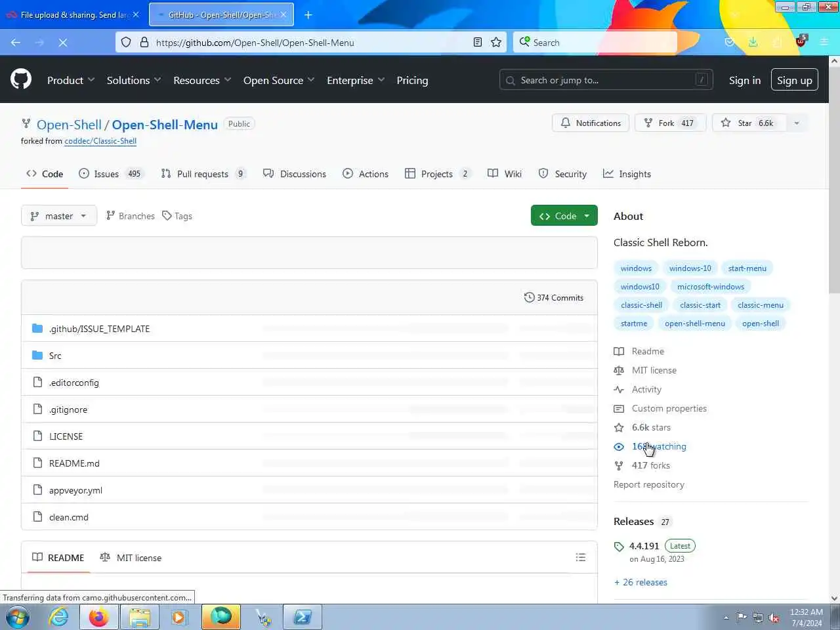Click the Sign up button
The height and width of the screenshot is (630, 840).
pyautogui.click(x=794, y=80)
